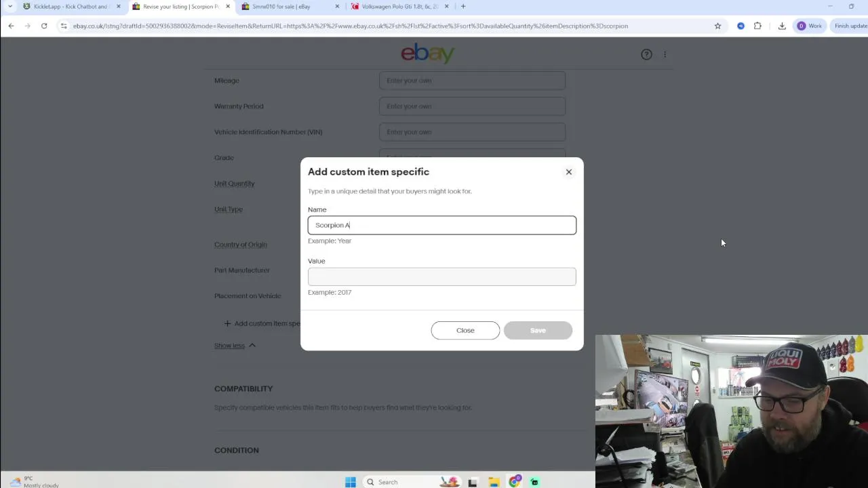Click the blue extension icon beside bookmark star
The width and height of the screenshot is (868, 488).
[741, 26]
